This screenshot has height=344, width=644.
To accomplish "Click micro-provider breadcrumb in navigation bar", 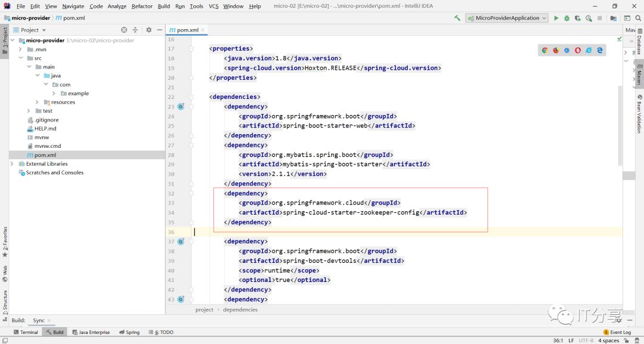I will coord(27,18).
